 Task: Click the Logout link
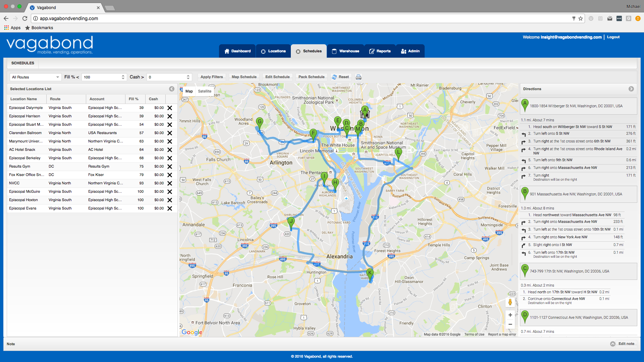[613, 37]
